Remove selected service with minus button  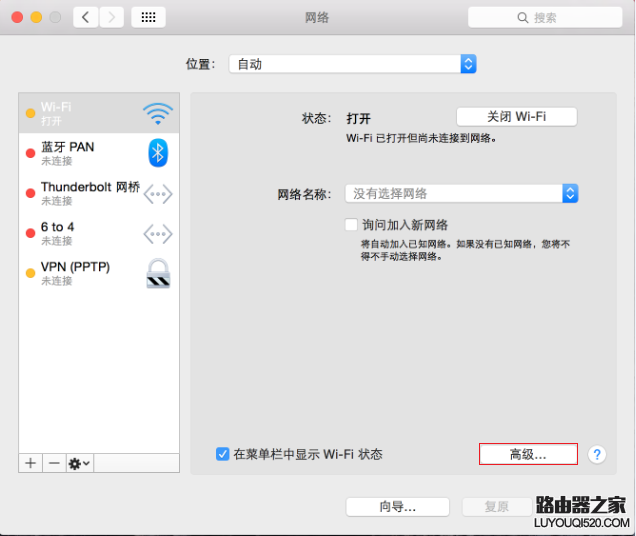point(54,463)
